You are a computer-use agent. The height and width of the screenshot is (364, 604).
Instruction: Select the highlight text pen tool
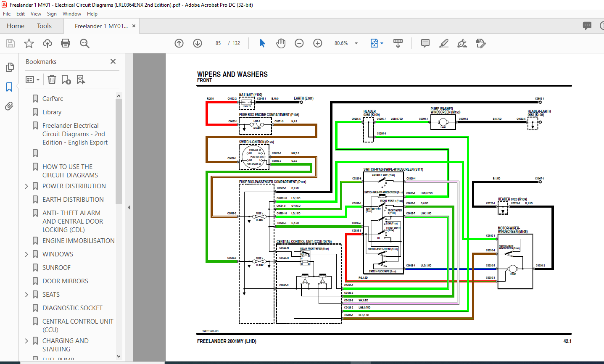pyautogui.click(x=443, y=43)
